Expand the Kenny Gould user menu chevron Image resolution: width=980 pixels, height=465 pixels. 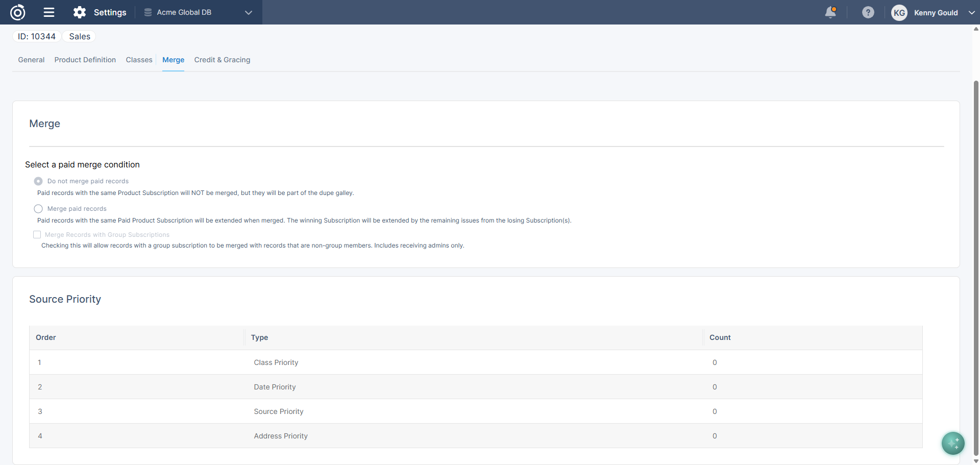[971, 13]
